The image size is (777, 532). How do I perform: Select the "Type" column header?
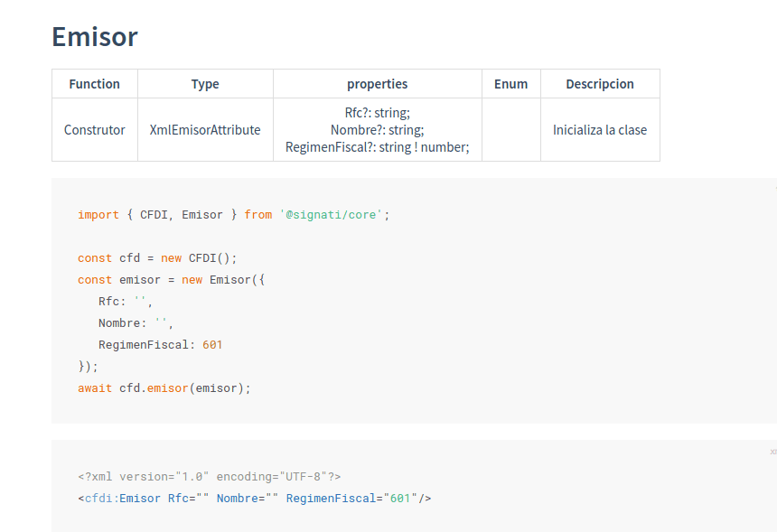click(x=205, y=84)
